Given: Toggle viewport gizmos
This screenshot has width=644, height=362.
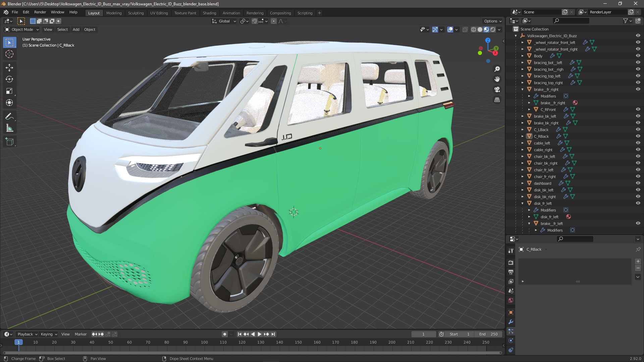Looking at the screenshot, I should coord(435,29).
